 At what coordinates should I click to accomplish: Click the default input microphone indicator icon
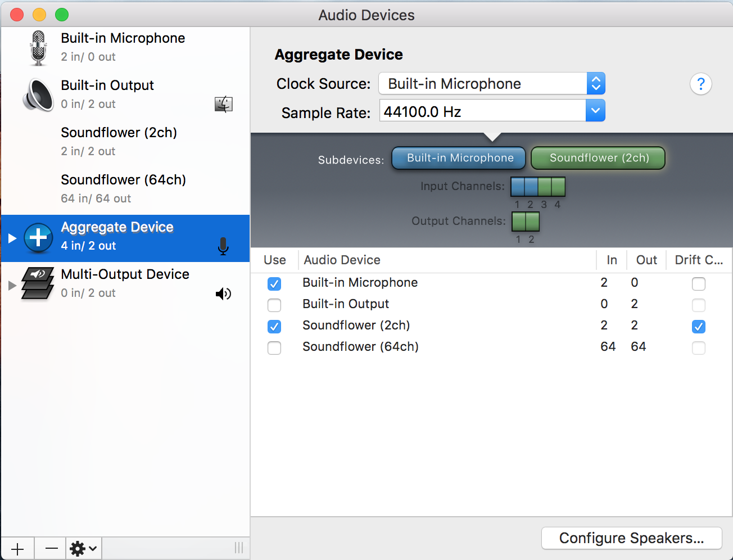[x=223, y=246]
